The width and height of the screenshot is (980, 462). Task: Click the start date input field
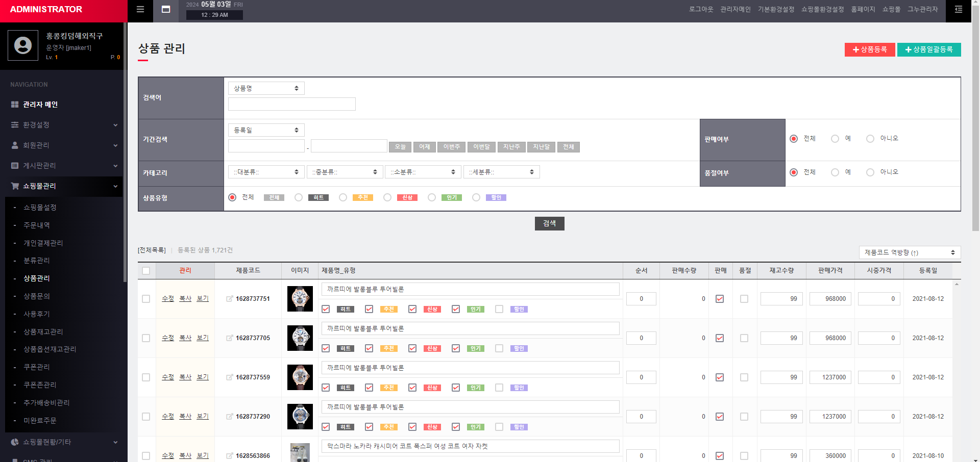[266, 146]
